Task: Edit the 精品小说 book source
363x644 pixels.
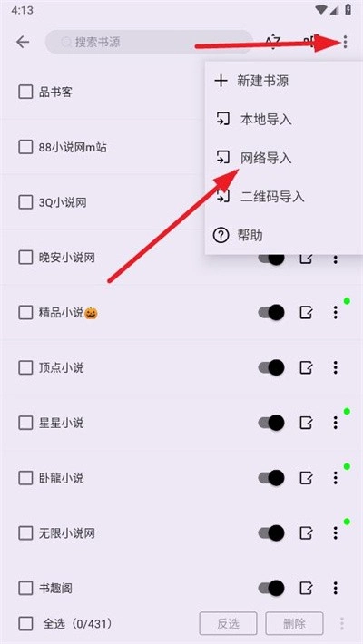Action: point(306,313)
